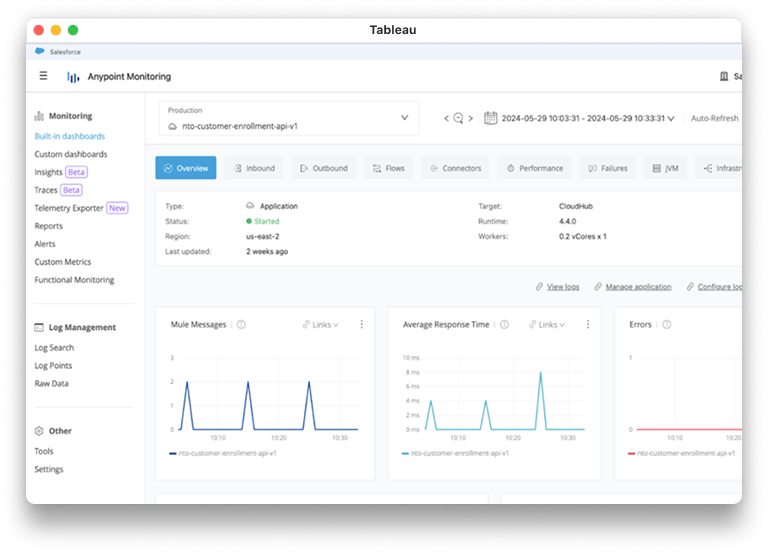768x552 pixels.
Task: Click Errors chart info icon
Action: [667, 325]
